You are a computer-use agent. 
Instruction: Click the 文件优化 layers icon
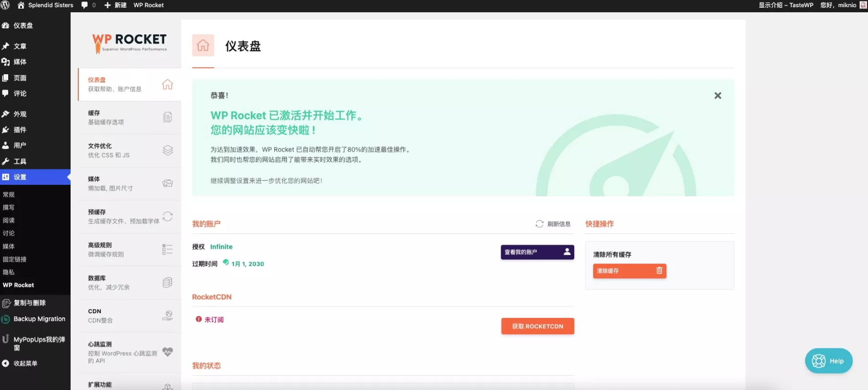(167, 150)
